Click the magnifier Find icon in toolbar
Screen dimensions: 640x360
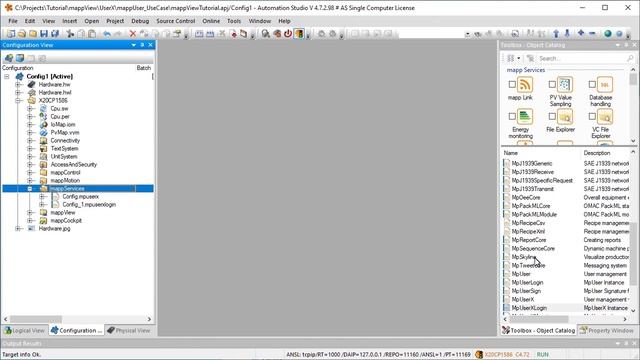click(x=266, y=34)
